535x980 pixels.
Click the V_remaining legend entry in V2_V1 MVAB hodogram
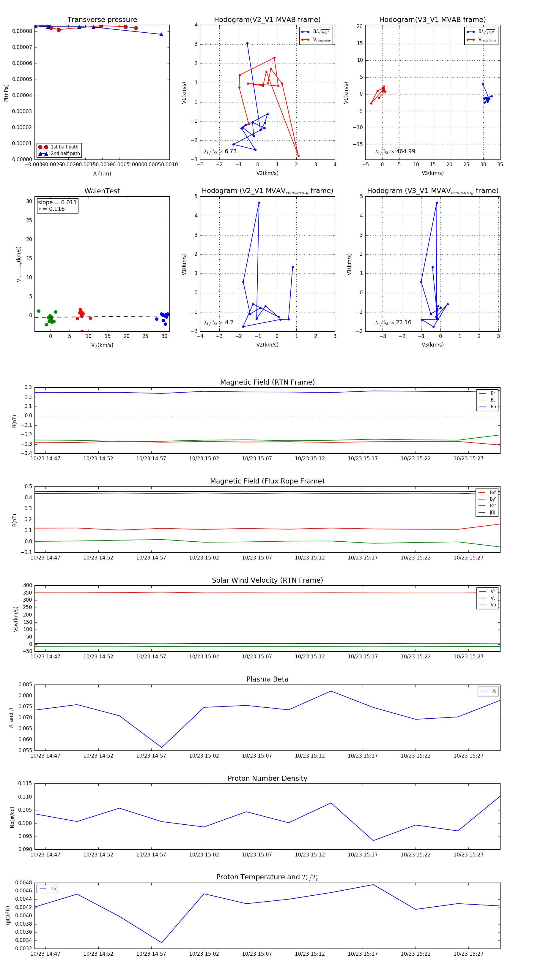[316, 39]
